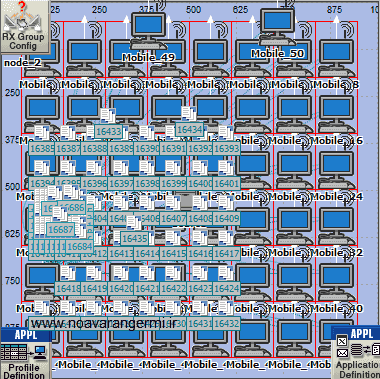Click the node_2 name label
380x379 pixels.
point(22,63)
